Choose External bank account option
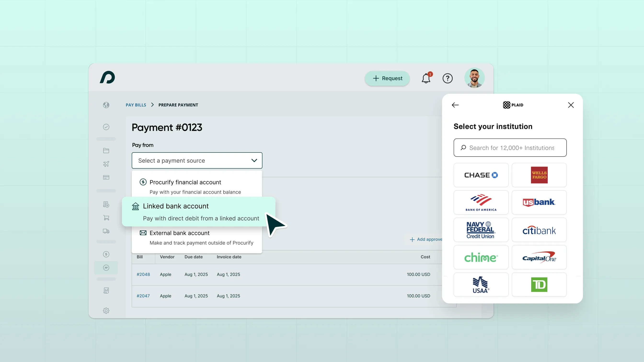 coord(197,238)
